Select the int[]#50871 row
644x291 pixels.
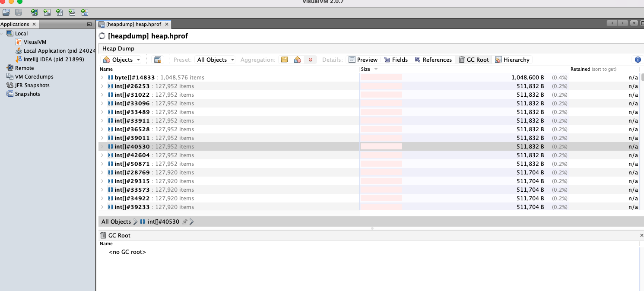click(x=369, y=164)
